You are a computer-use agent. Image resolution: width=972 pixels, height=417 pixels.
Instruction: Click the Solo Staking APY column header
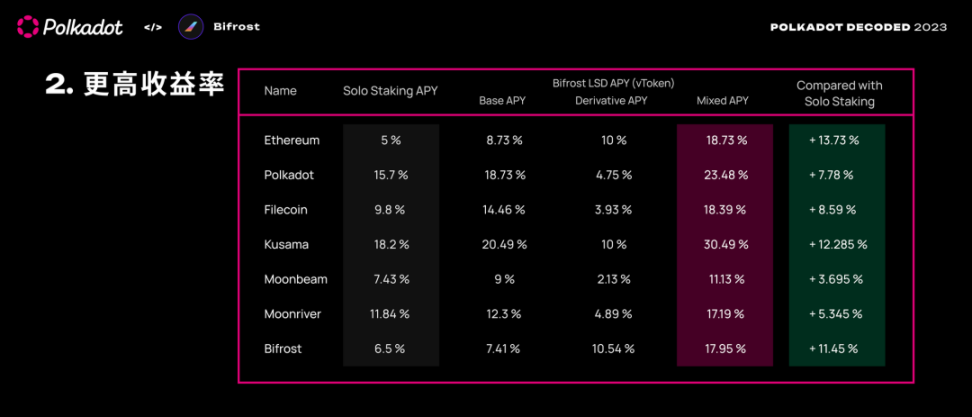point(390,91)
